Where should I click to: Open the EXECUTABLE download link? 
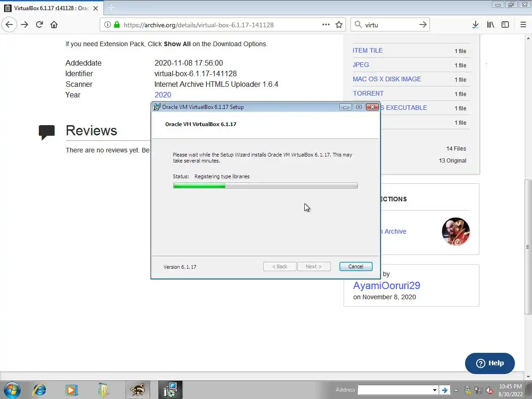pos(404,108)
